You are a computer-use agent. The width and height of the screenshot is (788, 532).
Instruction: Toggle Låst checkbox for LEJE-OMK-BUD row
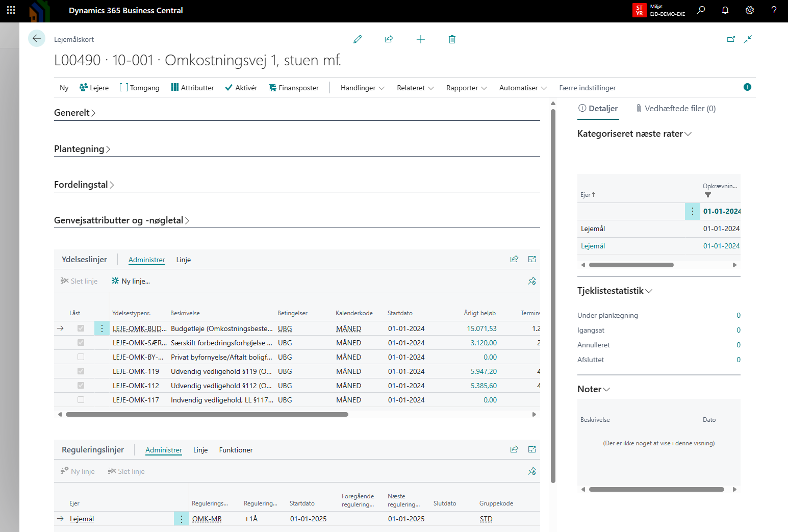click(81, 328)
